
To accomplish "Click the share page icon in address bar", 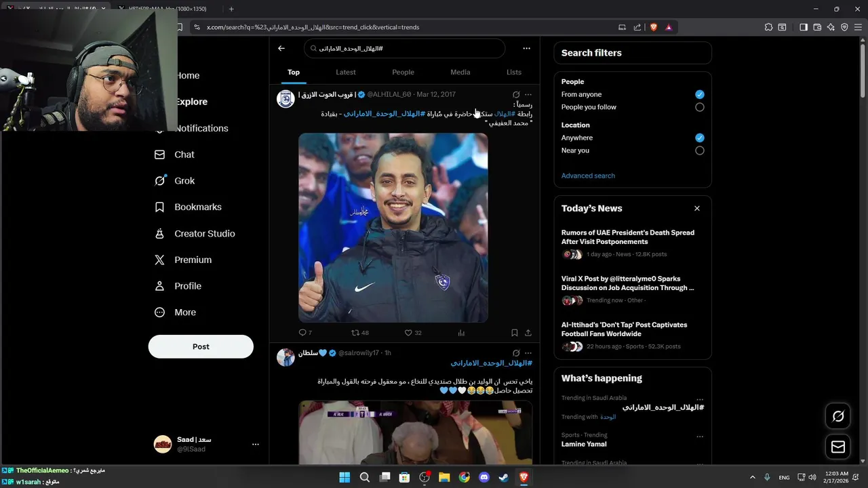I will pos(637,27).
